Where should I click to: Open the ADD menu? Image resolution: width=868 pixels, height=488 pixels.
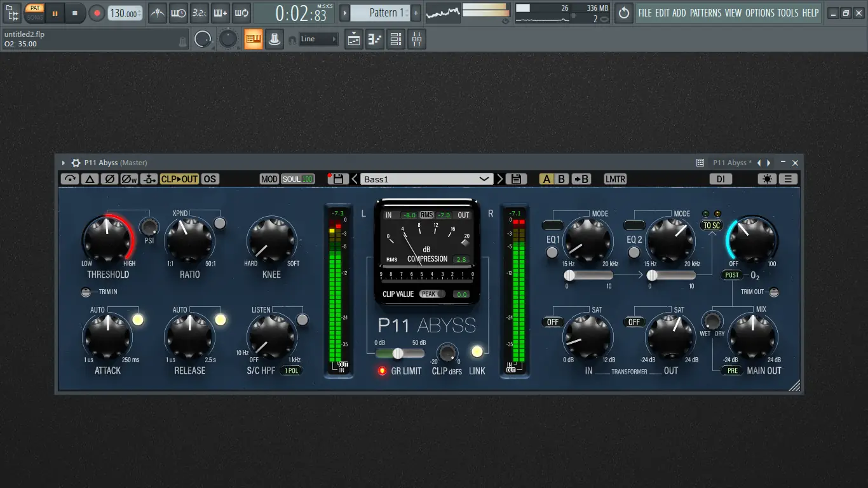coord(679,13)
